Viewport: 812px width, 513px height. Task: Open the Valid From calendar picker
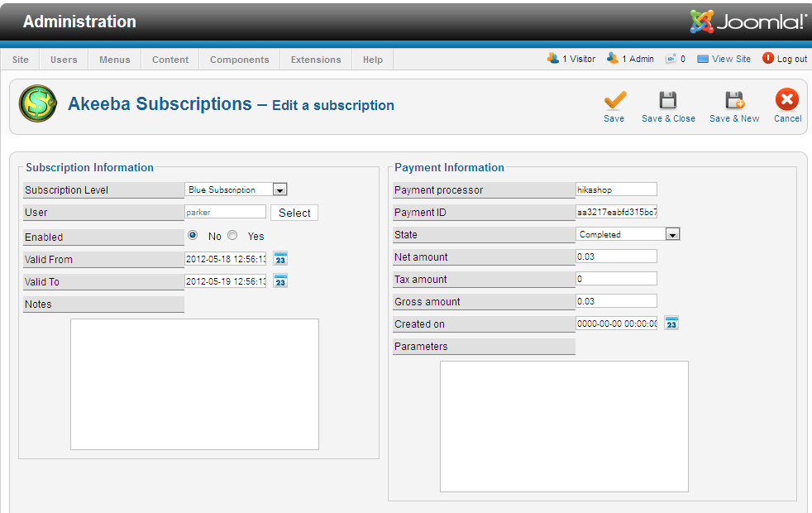tap(280, 258)
